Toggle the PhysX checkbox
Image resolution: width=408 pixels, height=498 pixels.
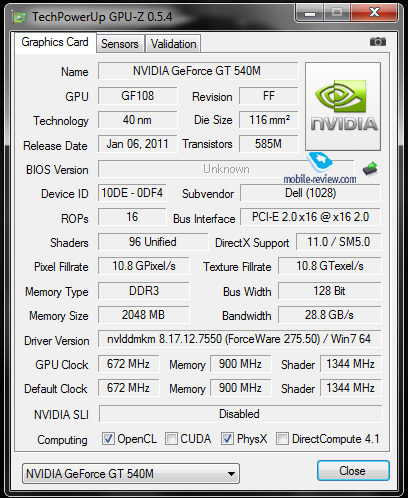[227, 439]
